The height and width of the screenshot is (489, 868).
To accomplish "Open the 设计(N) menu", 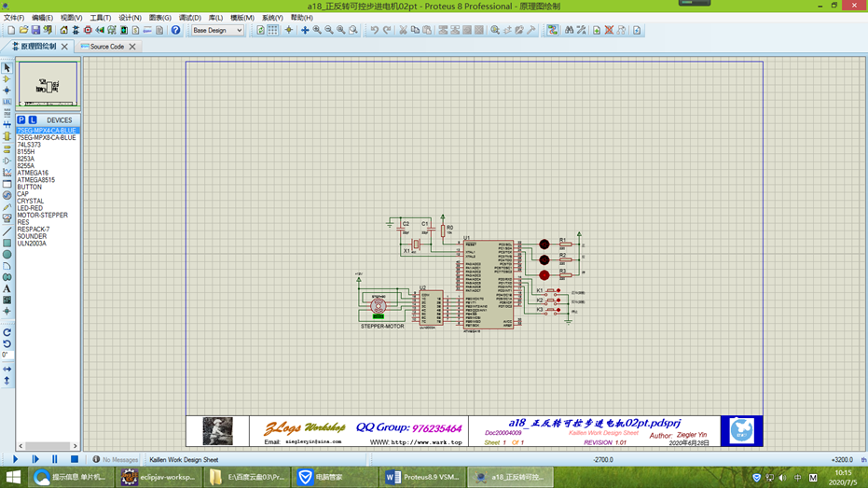I will click(130, 18).
